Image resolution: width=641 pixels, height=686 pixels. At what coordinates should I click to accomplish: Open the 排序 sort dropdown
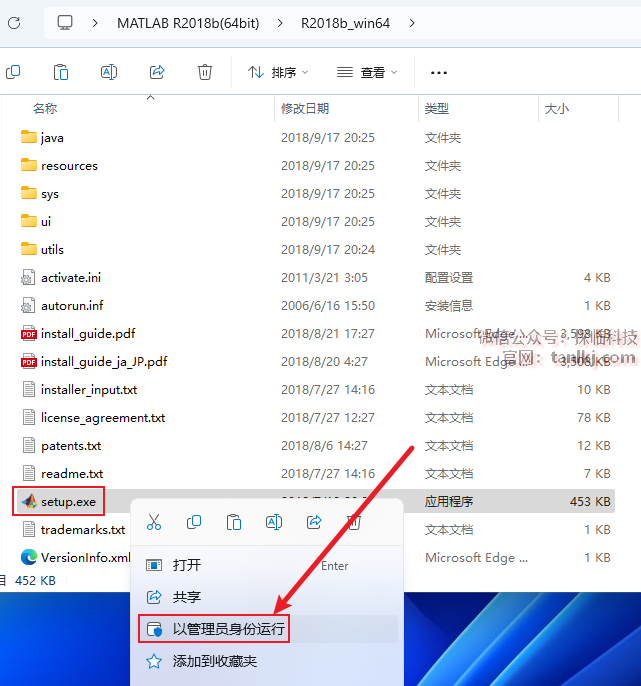coord(278,72)
